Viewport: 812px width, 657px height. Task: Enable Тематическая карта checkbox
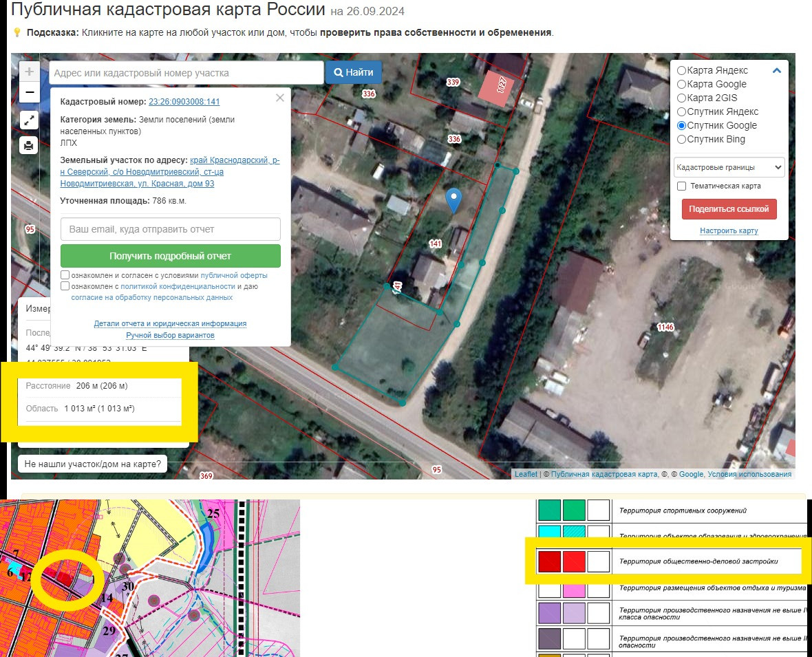pos(681,186)
